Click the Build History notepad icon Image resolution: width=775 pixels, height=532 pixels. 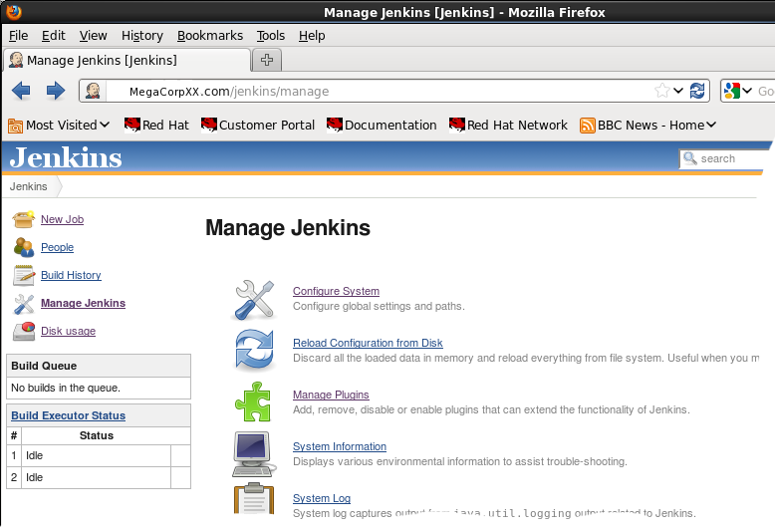tap(23, 275)
